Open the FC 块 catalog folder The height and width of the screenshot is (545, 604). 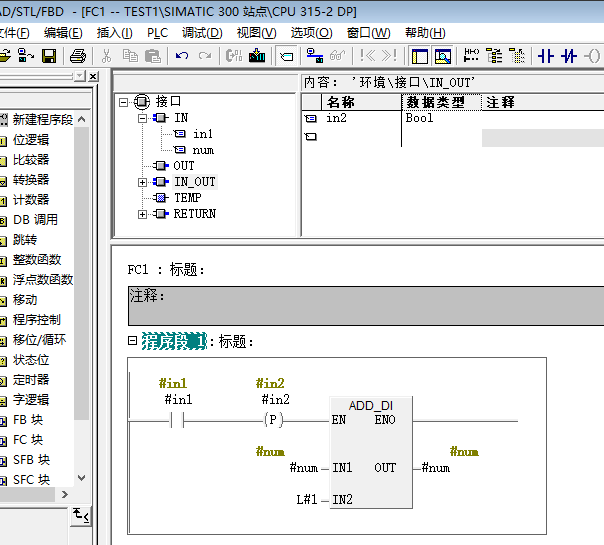pyautogui.click(x=28, y=440)
